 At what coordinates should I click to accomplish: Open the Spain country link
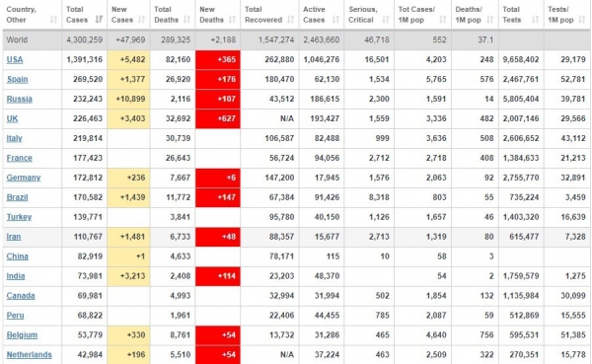point(18,79)
